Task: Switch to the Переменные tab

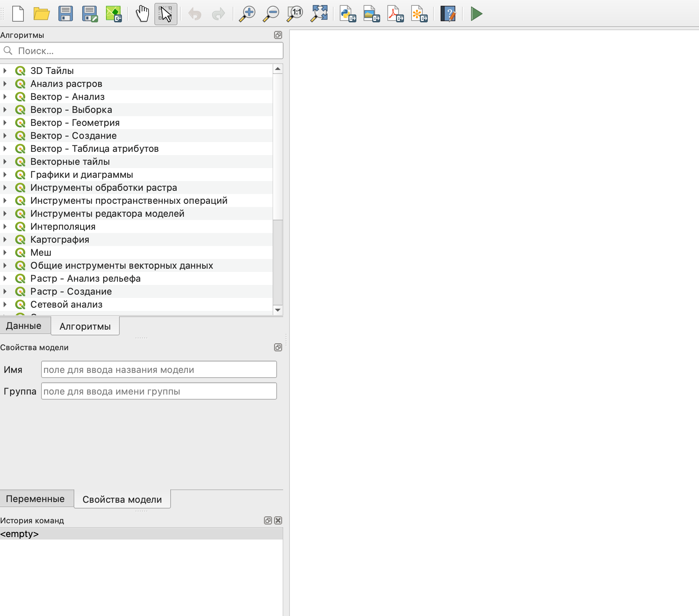Action: [35, 499]
